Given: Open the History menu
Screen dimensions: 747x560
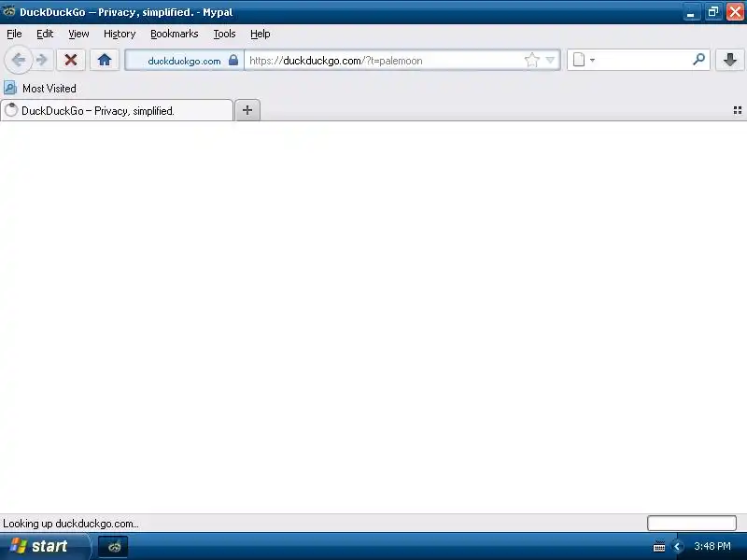Looking at the screenshot, I should point(120,34).
